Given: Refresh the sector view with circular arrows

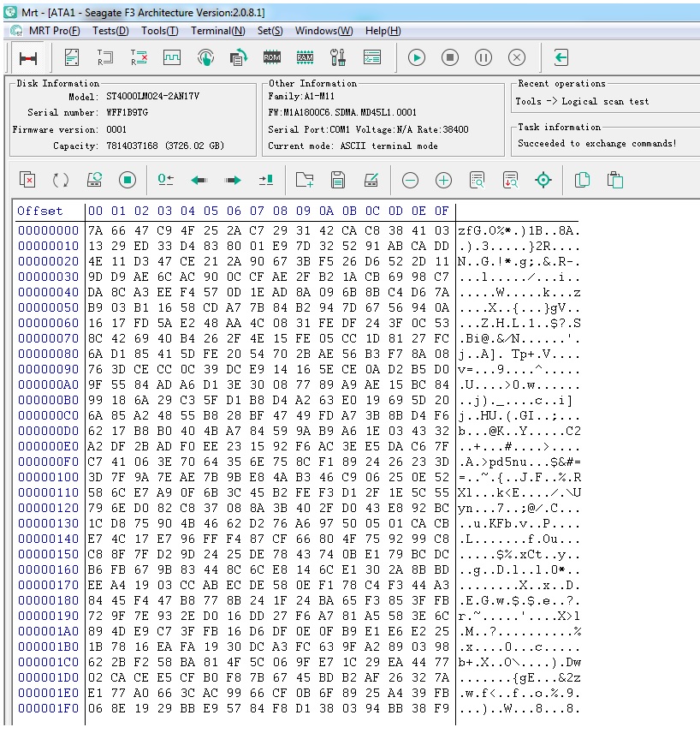Looking at the screenshot, I should click(x=60, y=180).
